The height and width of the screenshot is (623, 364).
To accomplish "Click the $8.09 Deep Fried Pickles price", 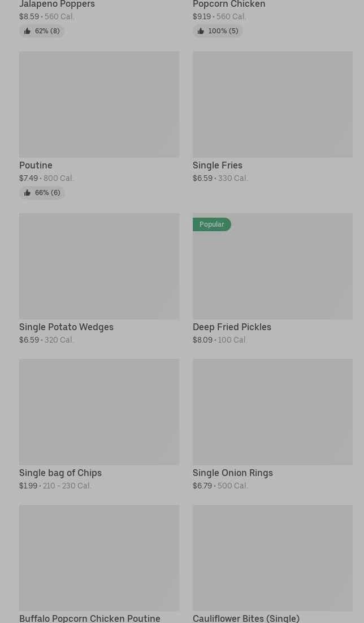I will (202, 340).
